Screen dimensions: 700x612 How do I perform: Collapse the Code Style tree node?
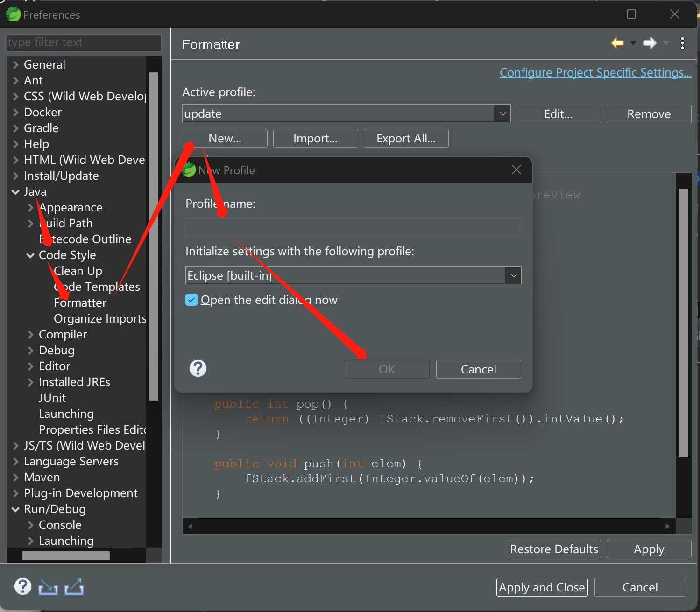tap(30, 255)
